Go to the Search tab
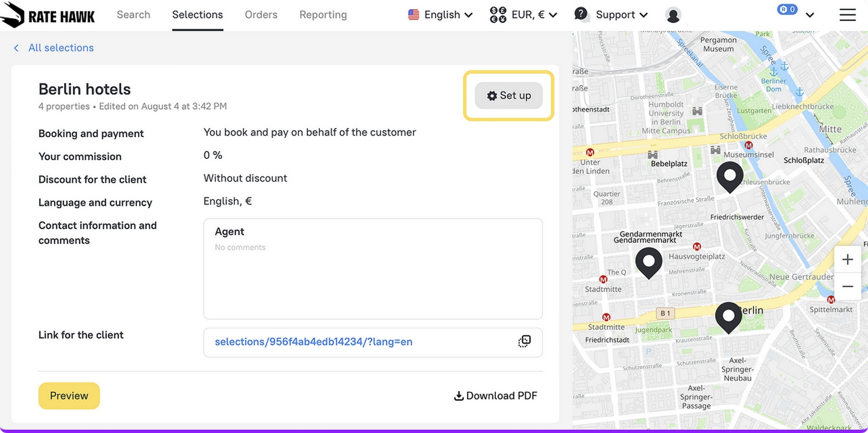Viewport: 868px width, 433px height. click(x=133, y=15)
